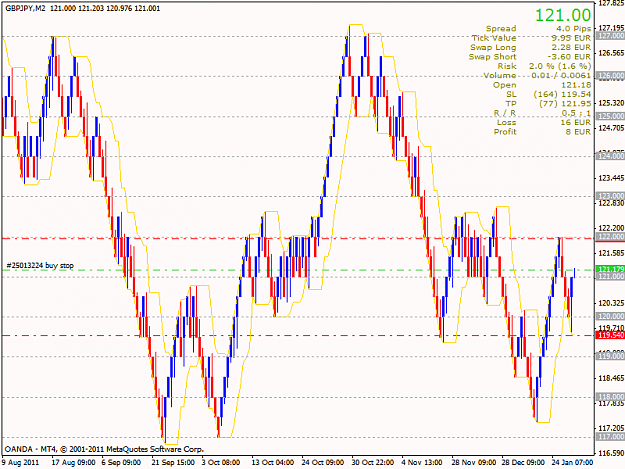
Task: Click the GBPJPY,M2 chart symbol title
Action: pyautogui.click(x=25, y=8)
